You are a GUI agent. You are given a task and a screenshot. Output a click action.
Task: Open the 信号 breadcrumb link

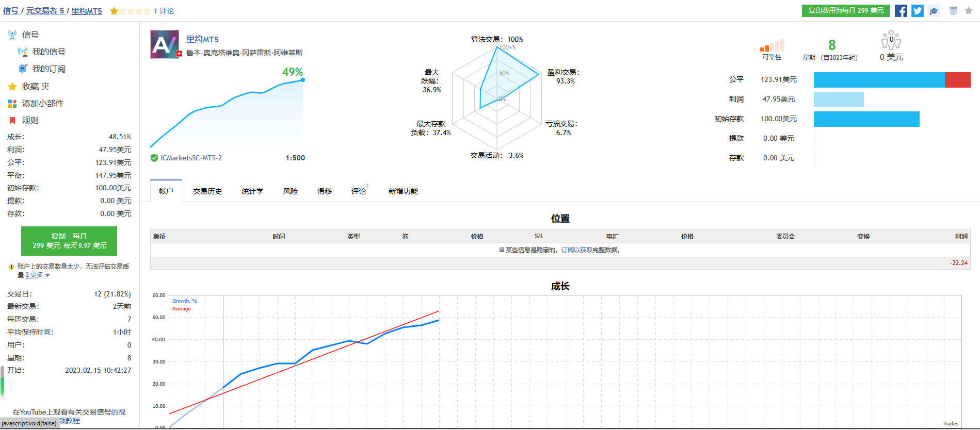pos(11,11)
